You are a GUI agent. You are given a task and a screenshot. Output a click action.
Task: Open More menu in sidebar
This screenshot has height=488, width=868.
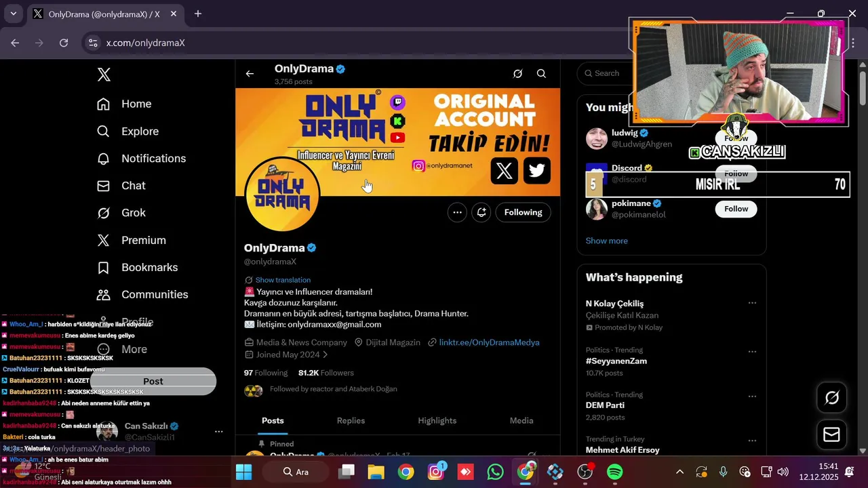[x=122, y=349]
